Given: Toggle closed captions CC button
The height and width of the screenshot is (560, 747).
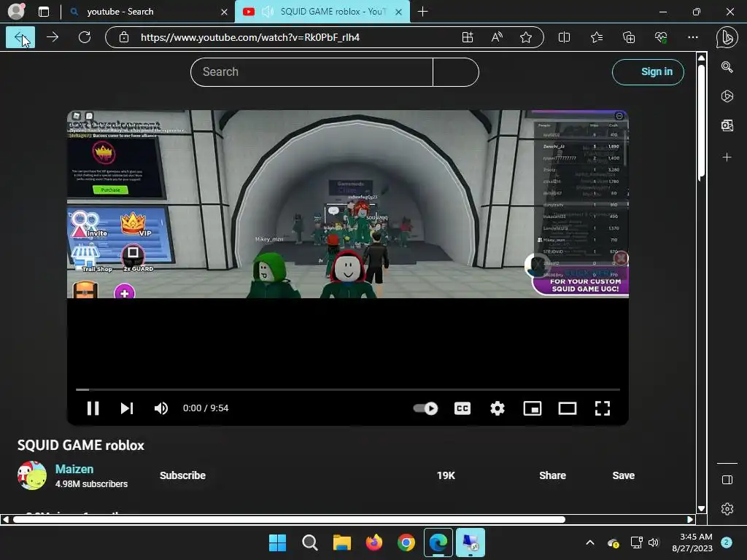Looking at the screenshot, I should click(462, 408).
